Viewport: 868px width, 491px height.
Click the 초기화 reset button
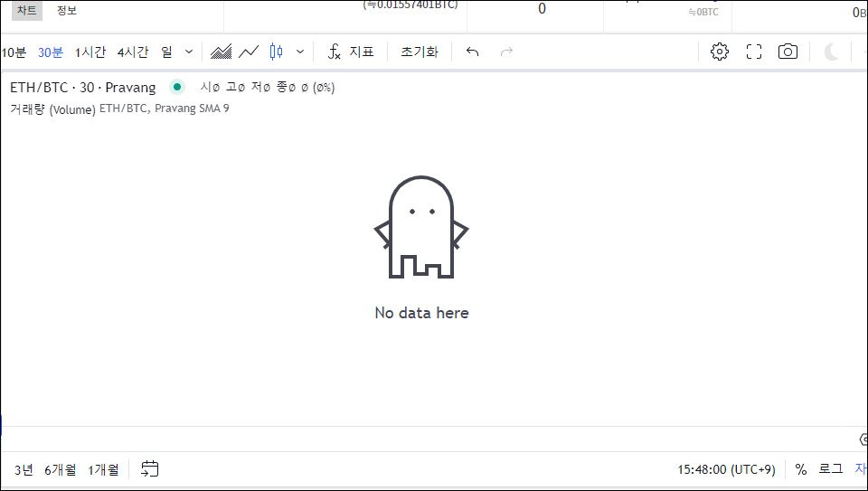pos(420,52)
